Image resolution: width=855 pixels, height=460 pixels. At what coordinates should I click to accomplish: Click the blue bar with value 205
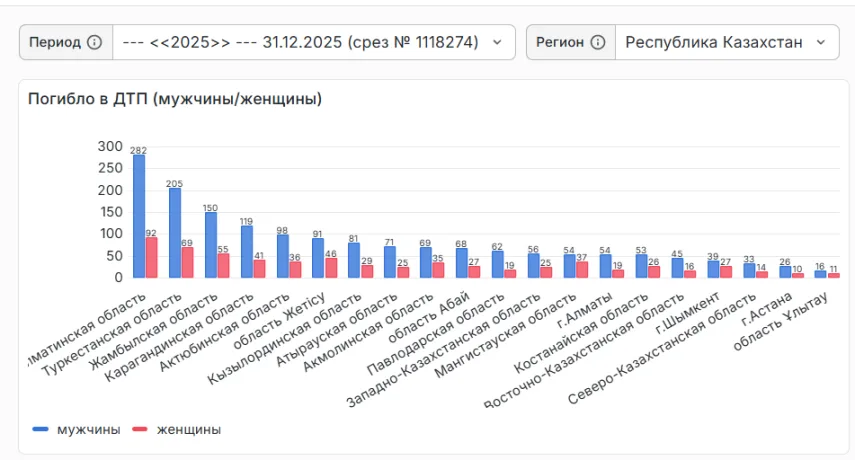pos(175,233)
